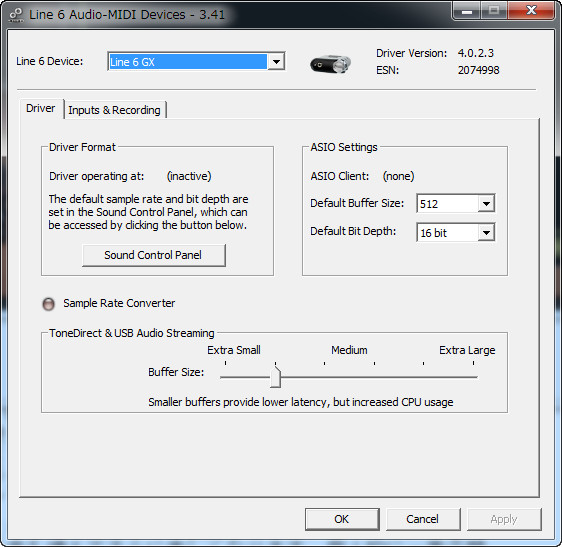
Task: Click the window title Line 6 Audio-MIDI Devices
Action: 127,15
